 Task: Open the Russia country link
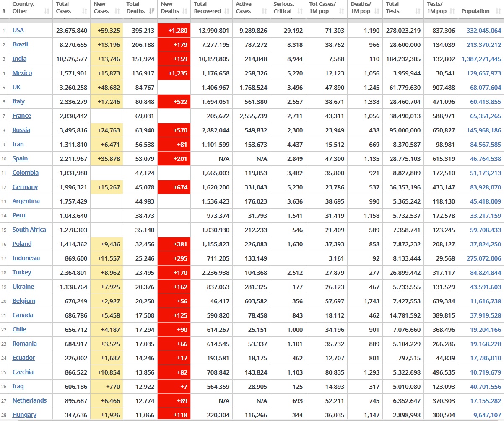point(21,130)
